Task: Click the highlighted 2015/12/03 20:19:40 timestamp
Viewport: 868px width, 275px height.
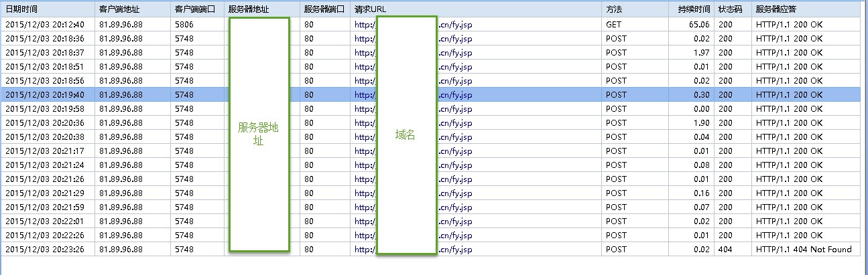Action: (45, 94)
